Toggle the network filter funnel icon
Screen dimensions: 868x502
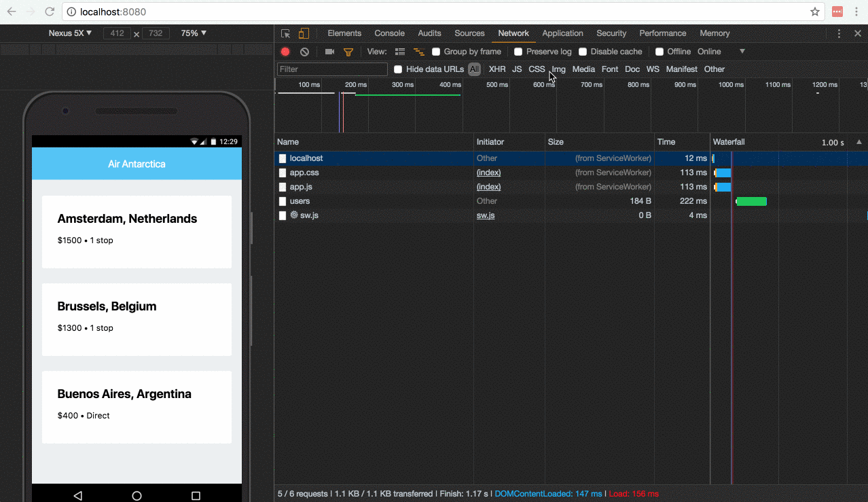pyautogui.click(x=348, y=52)
